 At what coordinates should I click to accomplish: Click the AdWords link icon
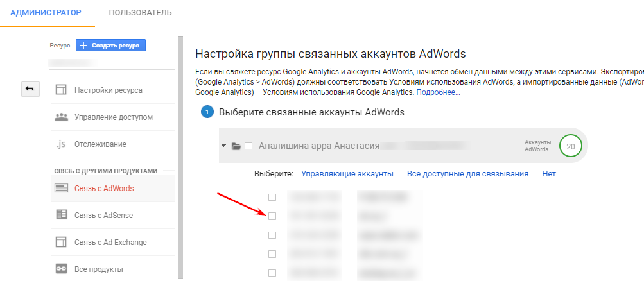point(61,188)
